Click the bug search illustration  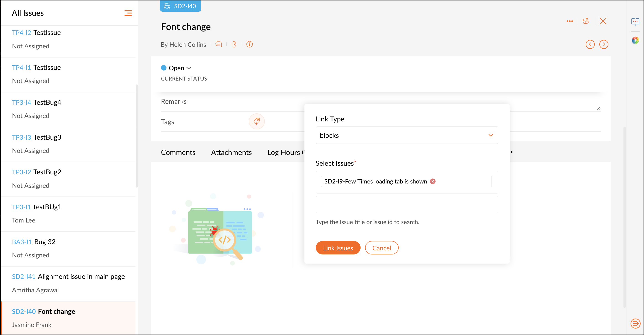point(218,229)
